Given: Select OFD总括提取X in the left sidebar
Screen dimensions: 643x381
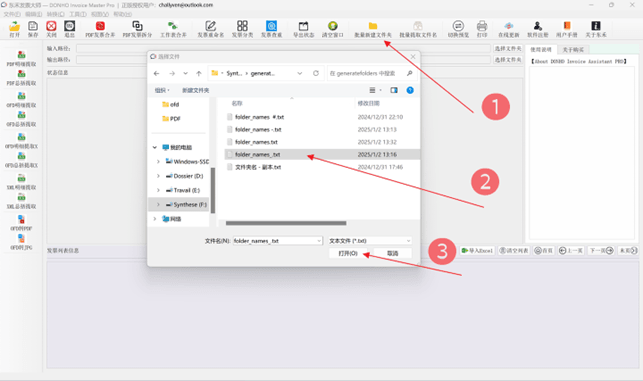Looking at the screenshot, I should [21, 160].
